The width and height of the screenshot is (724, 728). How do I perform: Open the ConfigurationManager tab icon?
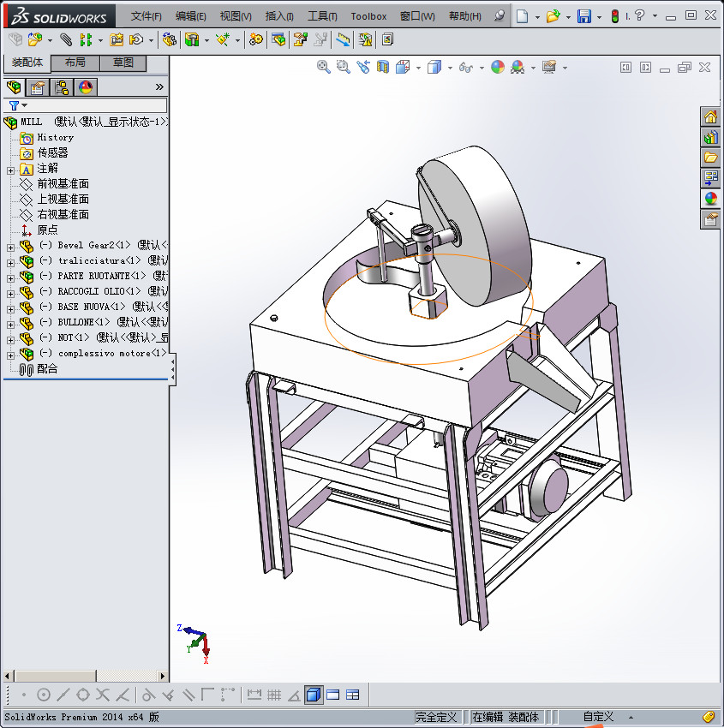tap(62, 87)
